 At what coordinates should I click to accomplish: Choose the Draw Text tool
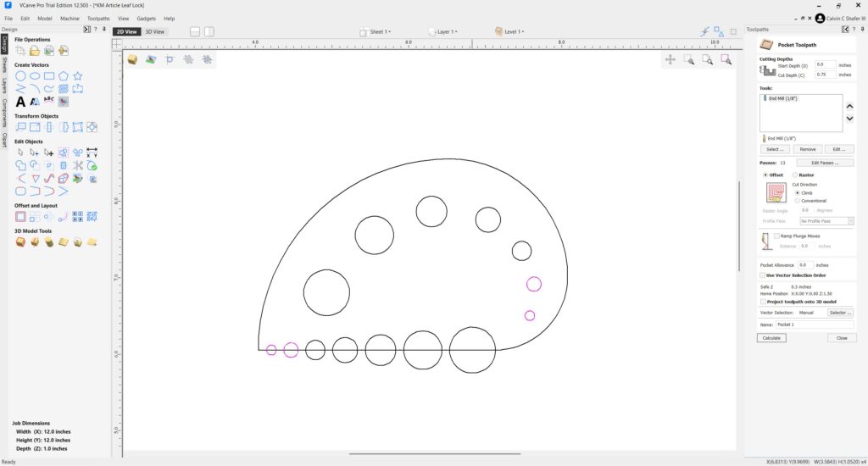(x=21, y=101)
